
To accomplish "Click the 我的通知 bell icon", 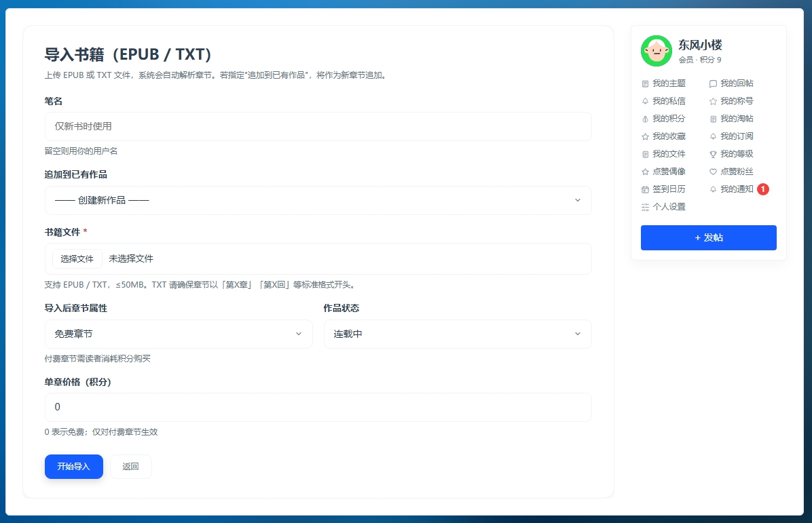I will 713,189.
